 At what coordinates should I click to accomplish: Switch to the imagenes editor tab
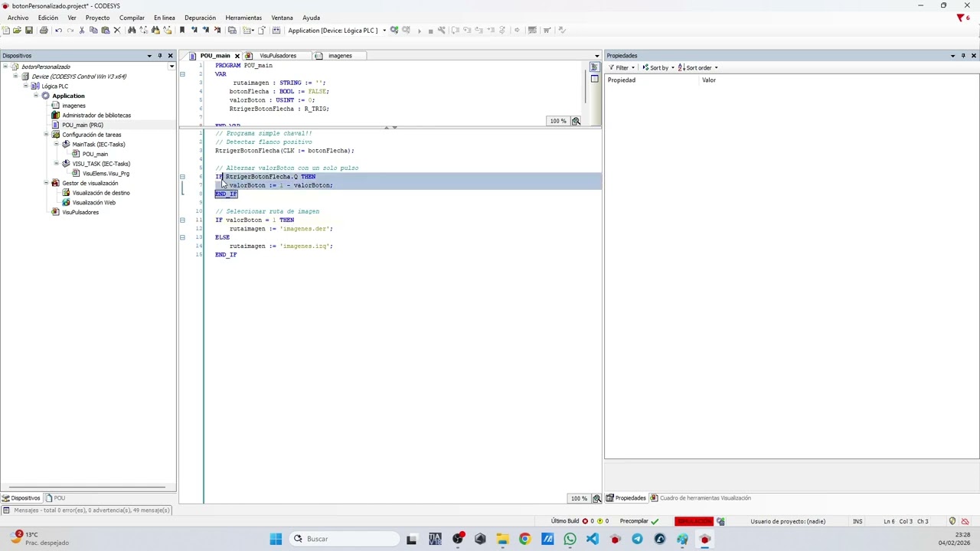click(x=340, y=55)
